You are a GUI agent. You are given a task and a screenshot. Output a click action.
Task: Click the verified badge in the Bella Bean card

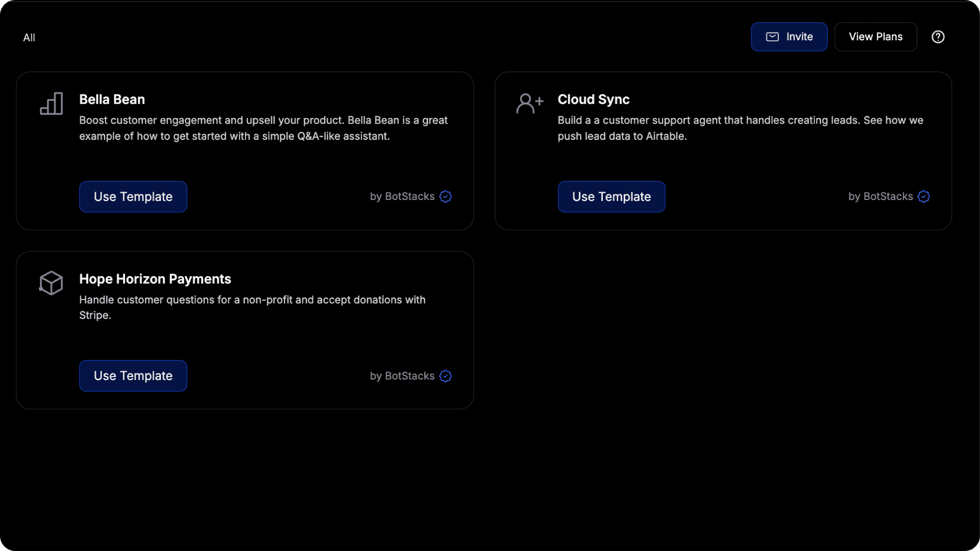click(446, 196)
